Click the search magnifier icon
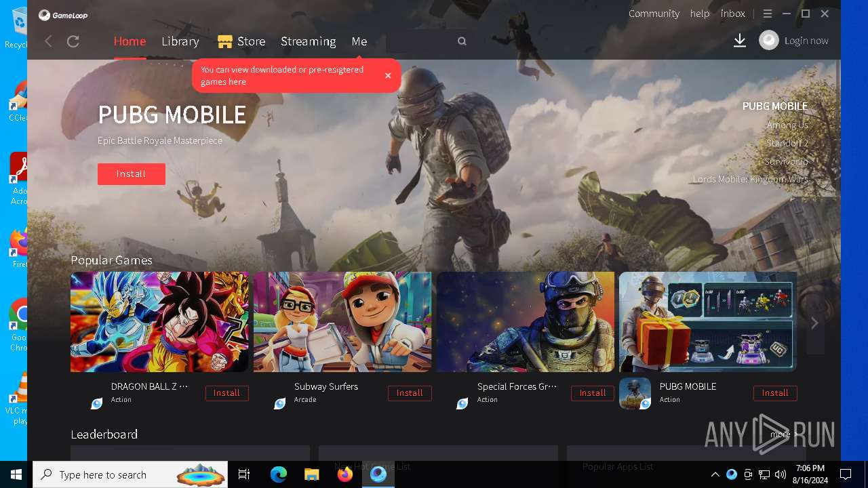The width and height of the screenshot is (868, 488). point(462,41)
